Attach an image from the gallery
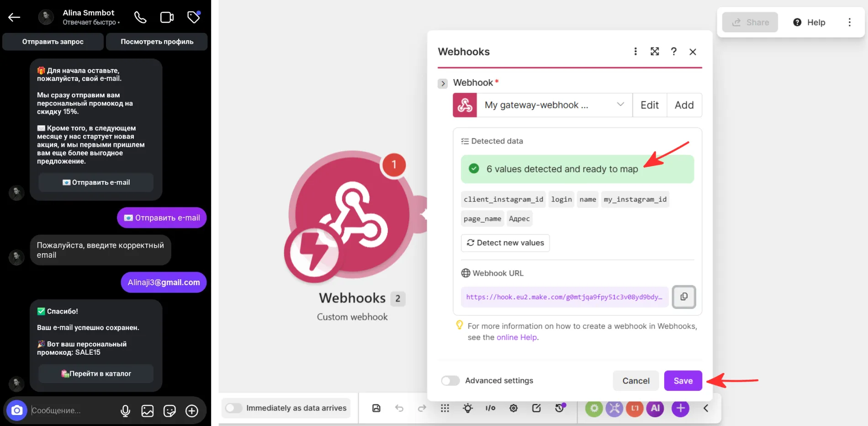Screen dimensions: 868x426 click(148, 411)
